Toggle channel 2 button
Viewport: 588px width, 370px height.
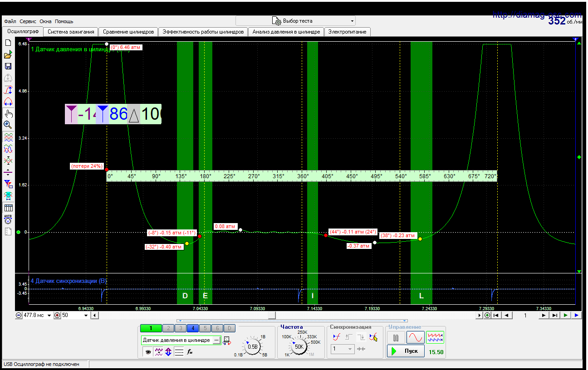[168, 328]
